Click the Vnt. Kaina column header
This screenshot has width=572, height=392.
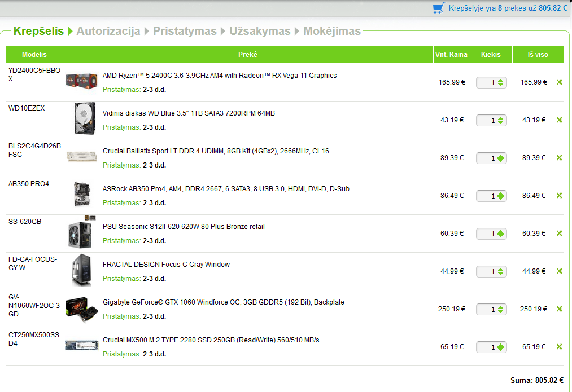tap(451, 55)
